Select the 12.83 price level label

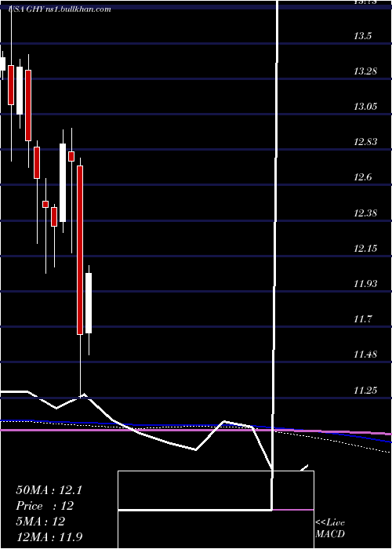pos(365,142)
